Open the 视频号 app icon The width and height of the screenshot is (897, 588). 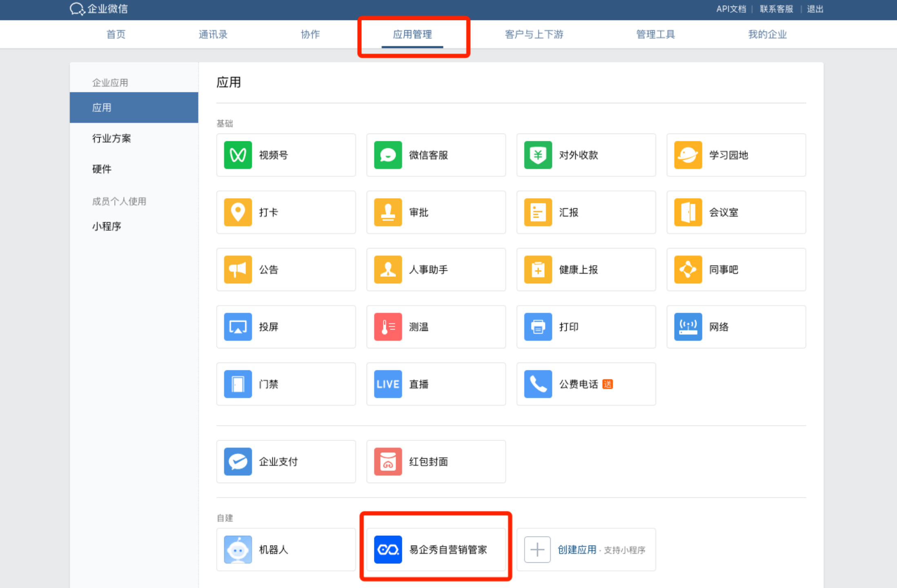click(x=238, y=155)
